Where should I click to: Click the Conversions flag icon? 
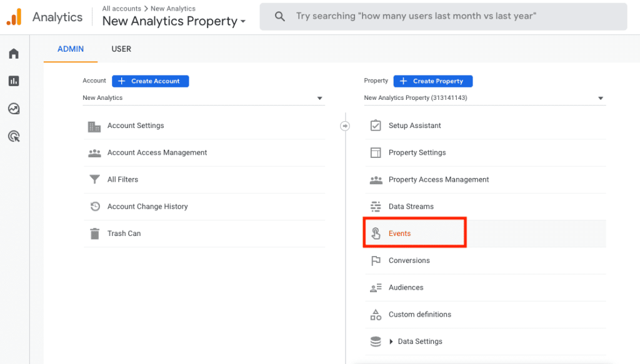point(376,260)
